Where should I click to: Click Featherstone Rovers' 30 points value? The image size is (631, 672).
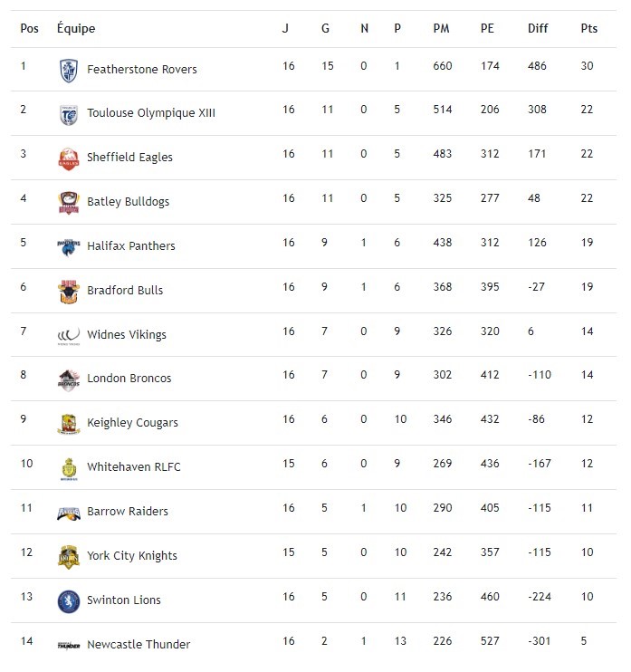pos(588,66)
